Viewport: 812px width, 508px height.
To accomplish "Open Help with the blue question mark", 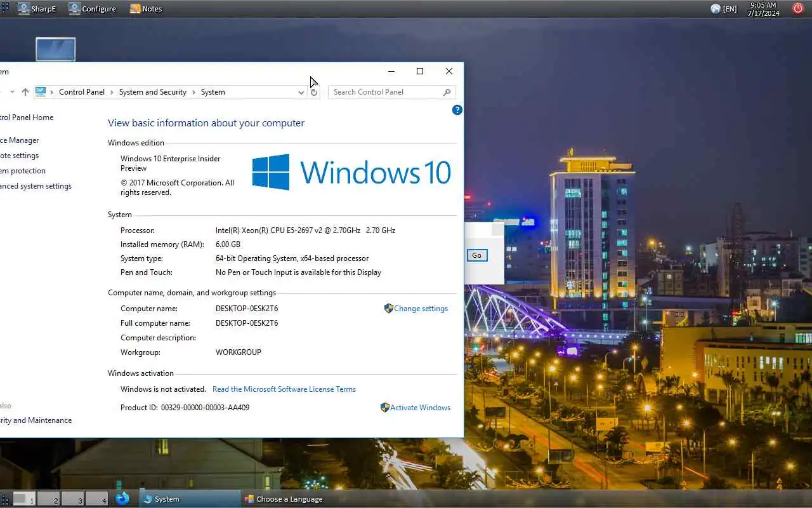I will [457, 110].
